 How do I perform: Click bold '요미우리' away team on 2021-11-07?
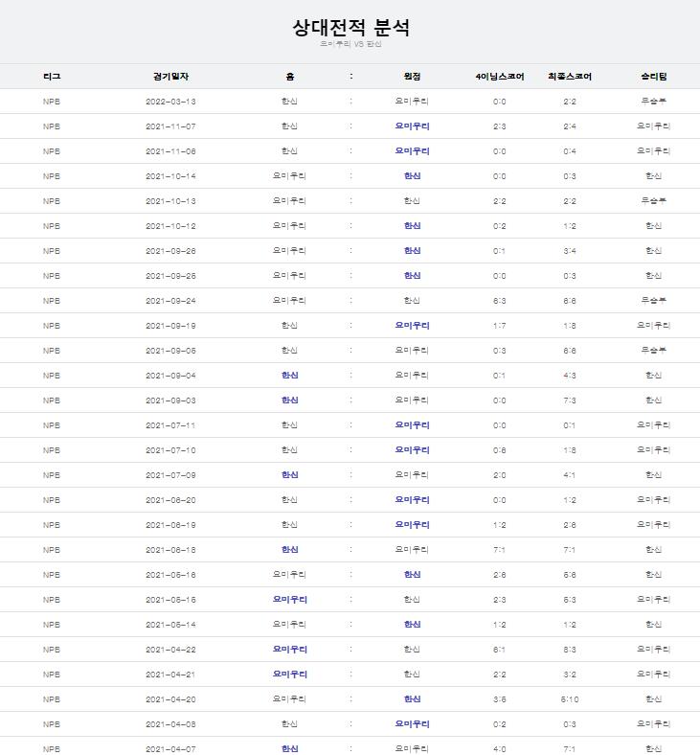(413, 126)
